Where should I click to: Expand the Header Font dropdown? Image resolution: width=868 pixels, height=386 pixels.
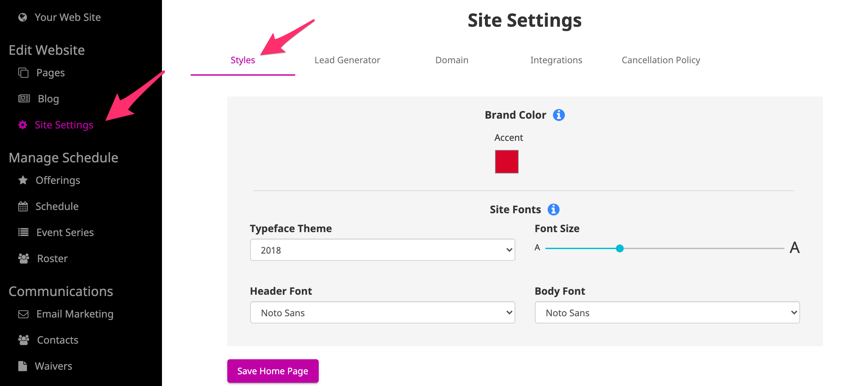pos(382,312)
